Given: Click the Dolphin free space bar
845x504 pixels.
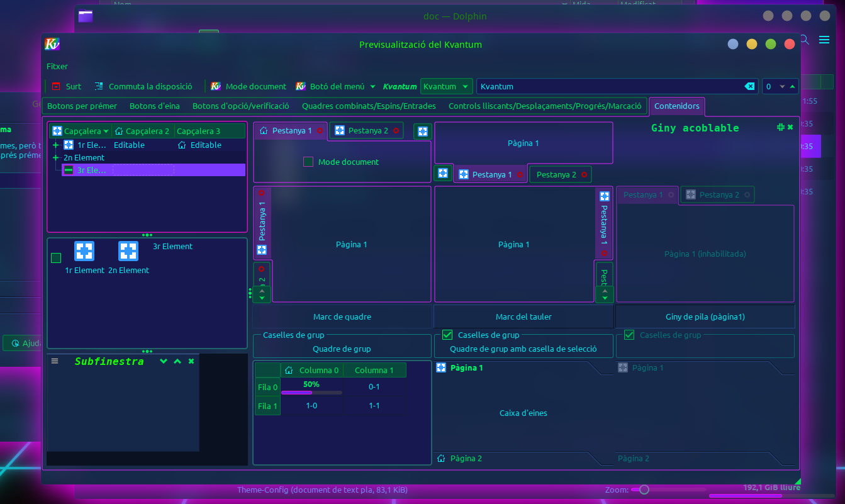Looking at the screenshot, I should tap(771, 496).
